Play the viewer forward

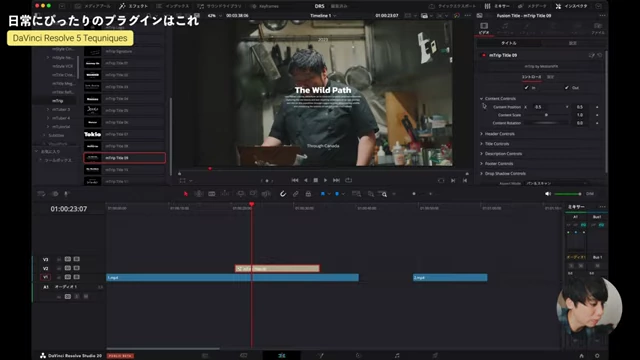(325, 180)
